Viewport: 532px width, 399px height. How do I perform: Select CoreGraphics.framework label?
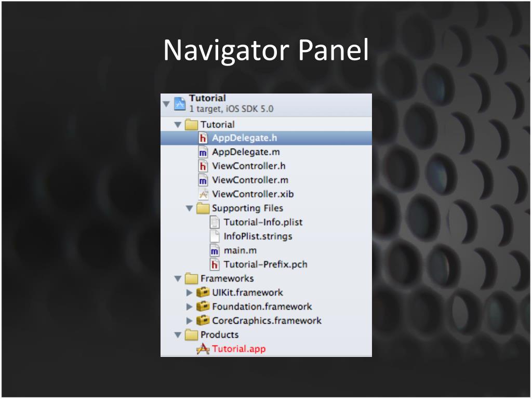point(267,321)
